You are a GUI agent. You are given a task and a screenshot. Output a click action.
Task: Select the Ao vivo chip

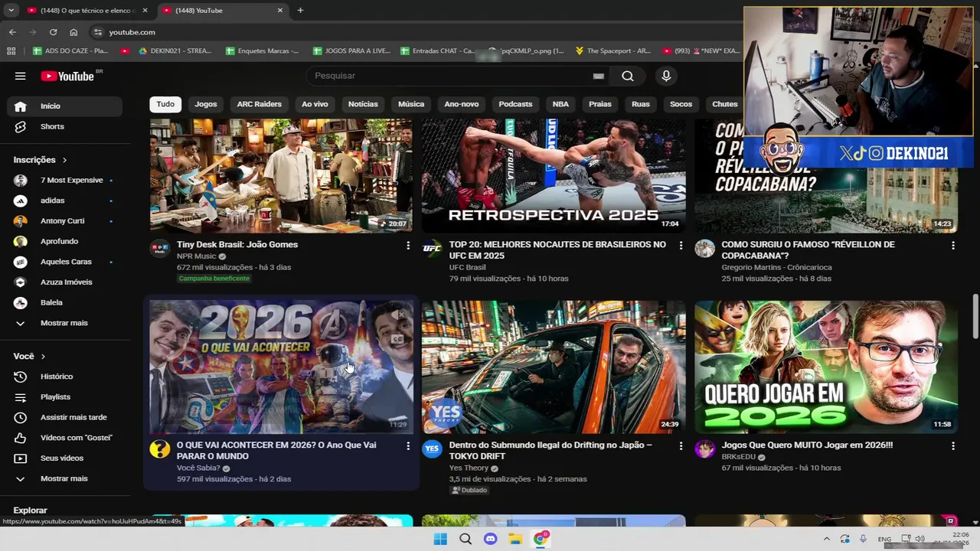click(x=315, y=104)
